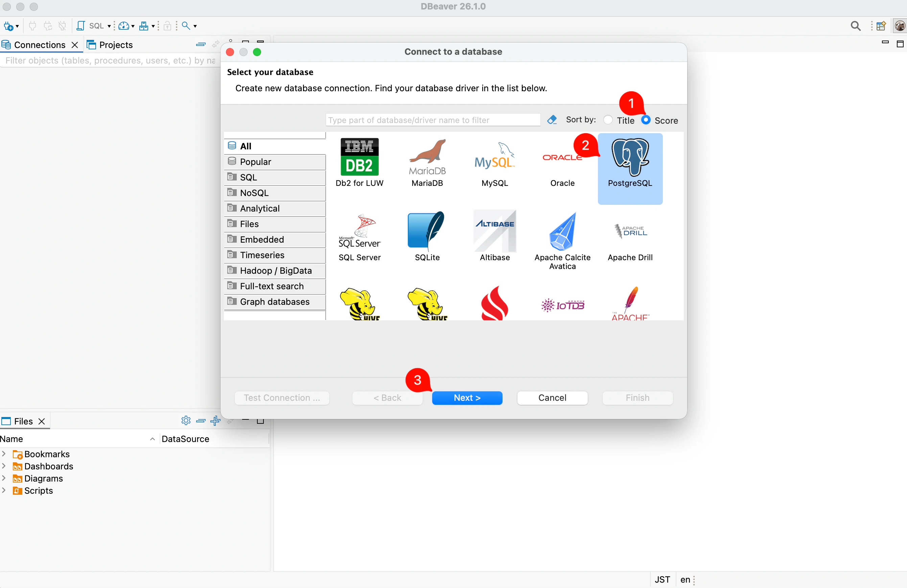Screen dimensions: 907x588
Task: Cancel the connection dialog
Action: point(552,398)
